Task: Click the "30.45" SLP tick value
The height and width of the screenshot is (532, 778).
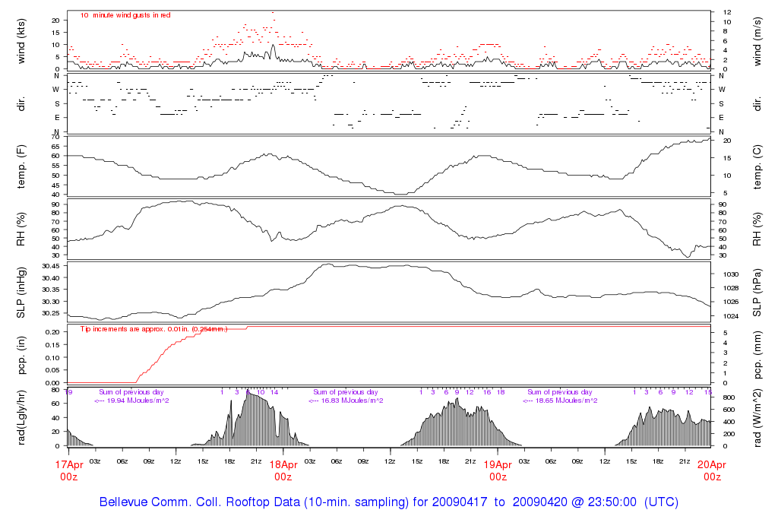Action: [x=51, y=266]
